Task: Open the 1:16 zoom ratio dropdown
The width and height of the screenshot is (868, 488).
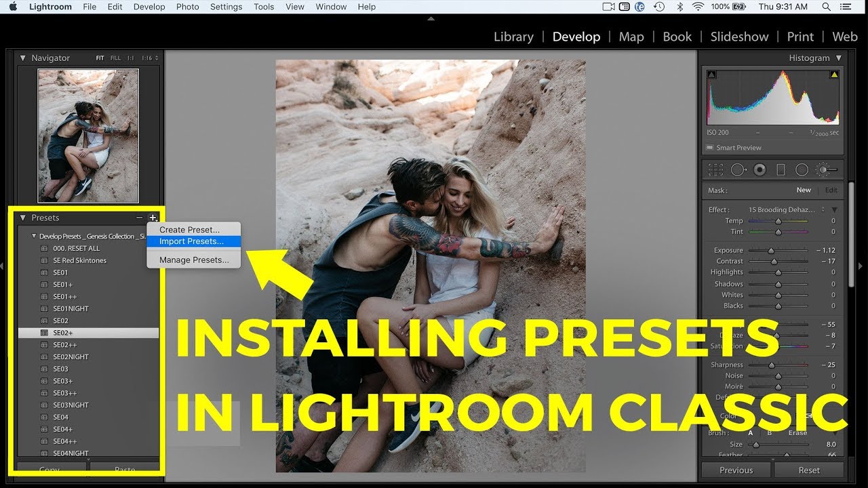Action: click(x=149, y=58)
